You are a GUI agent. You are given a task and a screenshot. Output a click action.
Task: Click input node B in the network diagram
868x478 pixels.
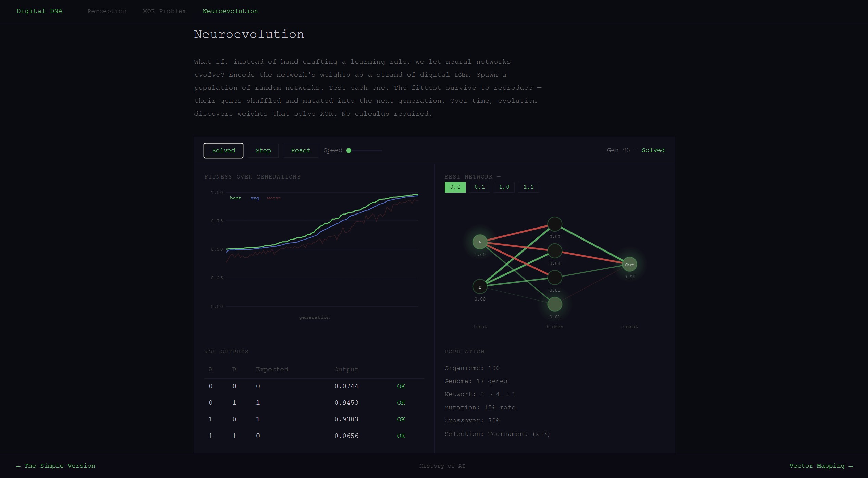point(480,286)
